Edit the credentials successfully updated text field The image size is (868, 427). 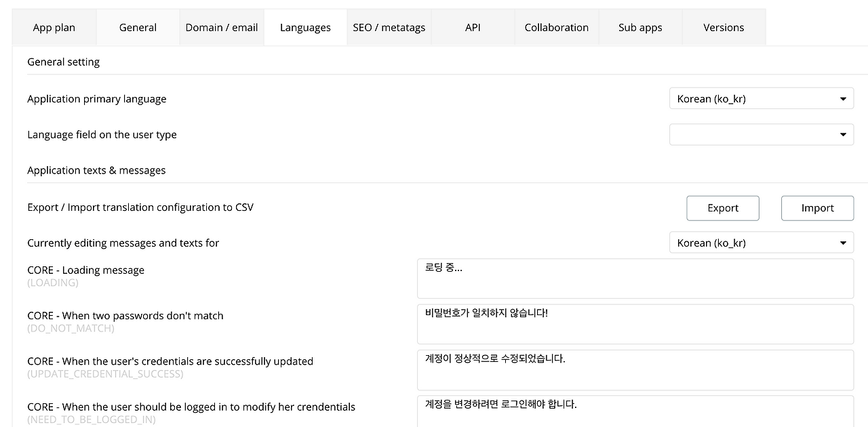[x=635, y=370]
